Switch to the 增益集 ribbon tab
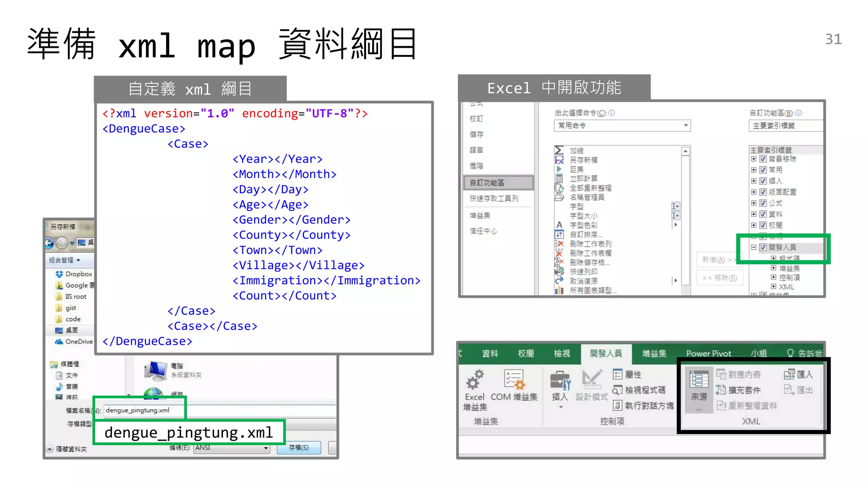 pyautogui.click(x=654, y=353)
